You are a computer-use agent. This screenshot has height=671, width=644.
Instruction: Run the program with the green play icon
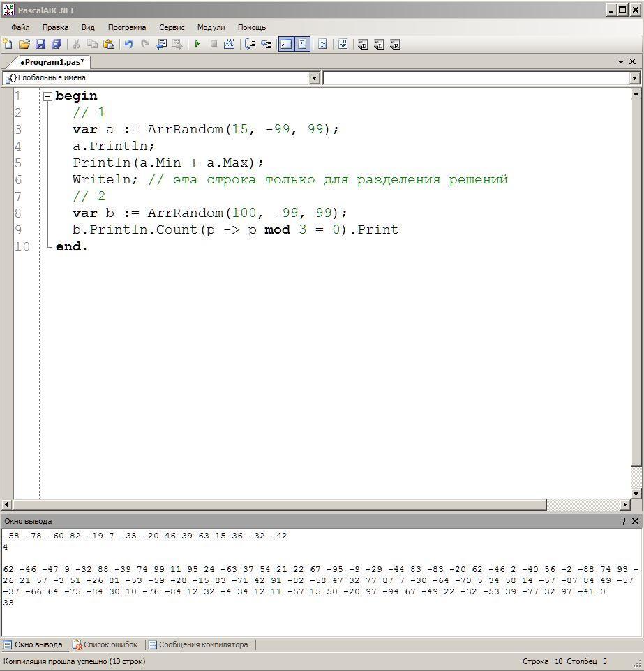click(x=197, y=44)
